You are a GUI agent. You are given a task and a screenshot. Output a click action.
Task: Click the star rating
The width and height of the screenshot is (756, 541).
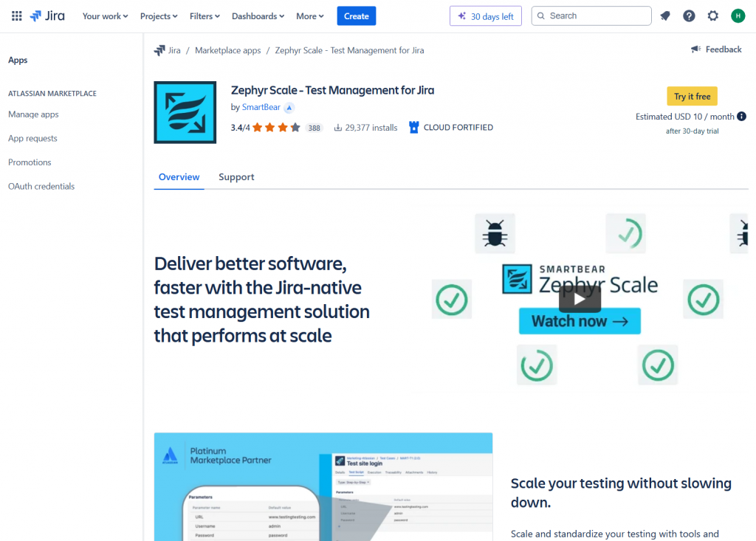(x=276, y=127)
